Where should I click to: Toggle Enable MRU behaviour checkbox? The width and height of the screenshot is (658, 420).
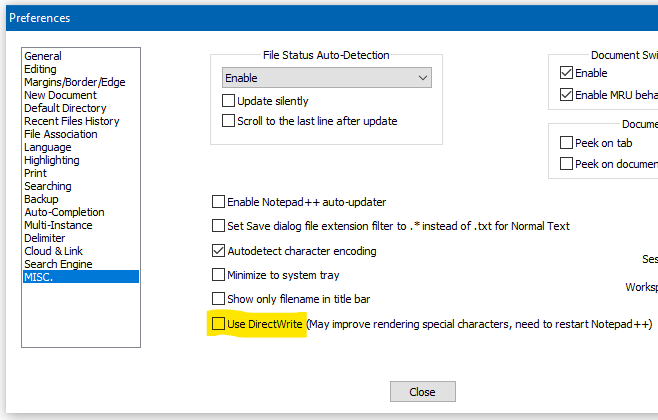566,94
